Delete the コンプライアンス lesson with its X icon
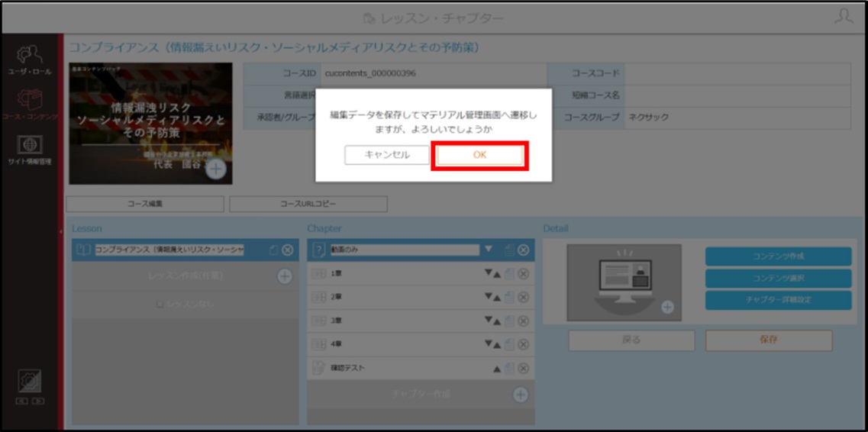Image resolution: width=868 pixels, height=432 pixels. pyautogui.click(x=287, y=250)
